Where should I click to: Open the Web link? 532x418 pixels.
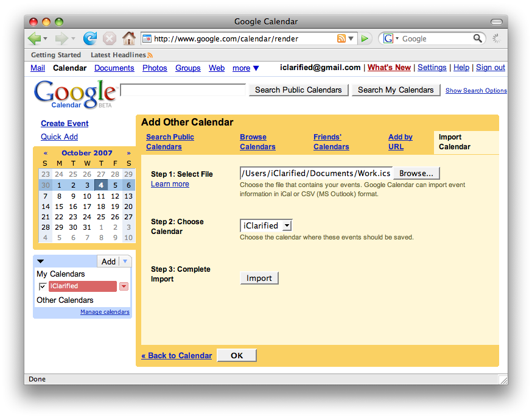tap(217, 68)
